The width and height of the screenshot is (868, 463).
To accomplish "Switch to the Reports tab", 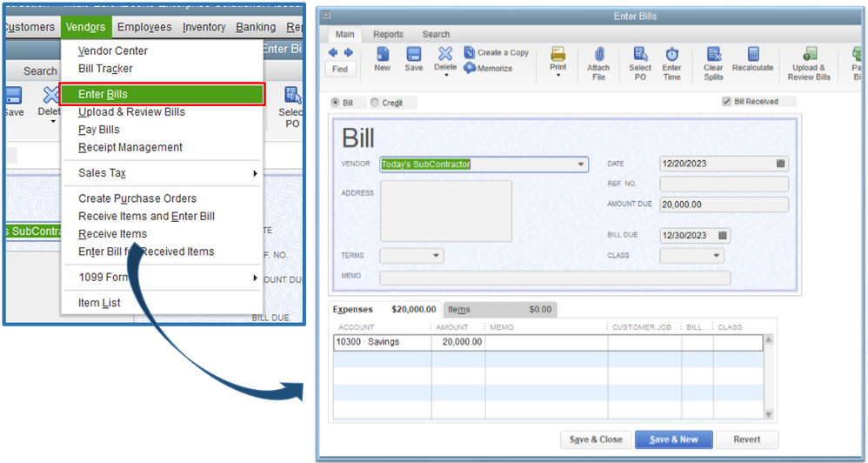I will pyautogui.click(x=388, y=34).
